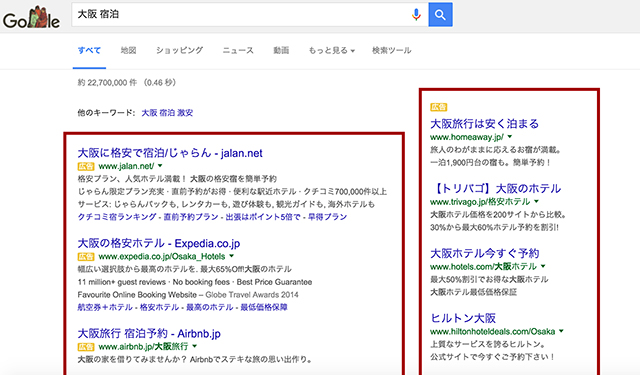
Task: Open the 早得プラン sitelink
Action: tap(327, 217)
